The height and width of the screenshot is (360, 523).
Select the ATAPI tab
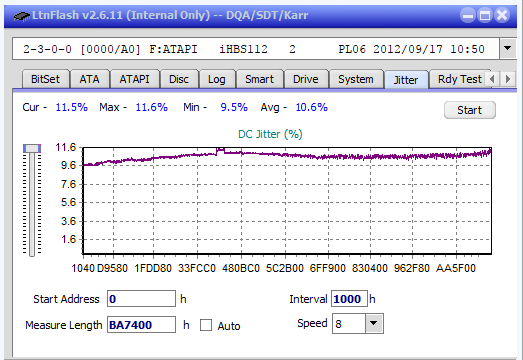coord(134,79)
